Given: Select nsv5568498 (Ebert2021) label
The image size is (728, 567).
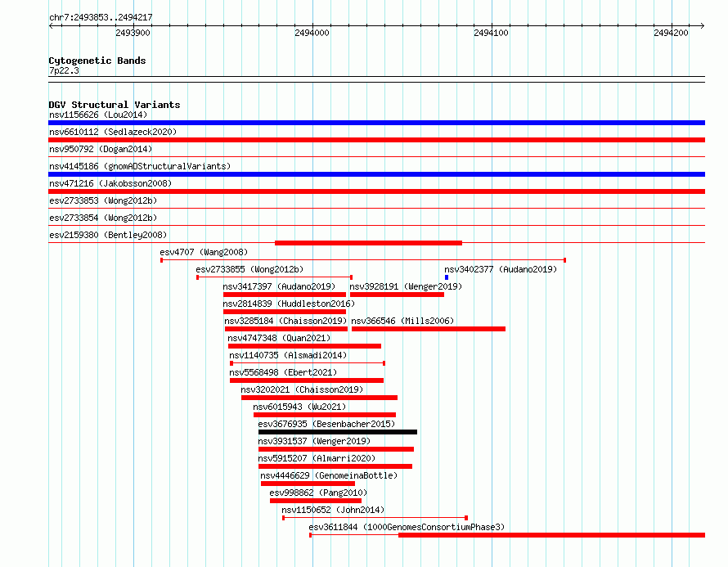Looking at the screenshot, I should [283, 372].
